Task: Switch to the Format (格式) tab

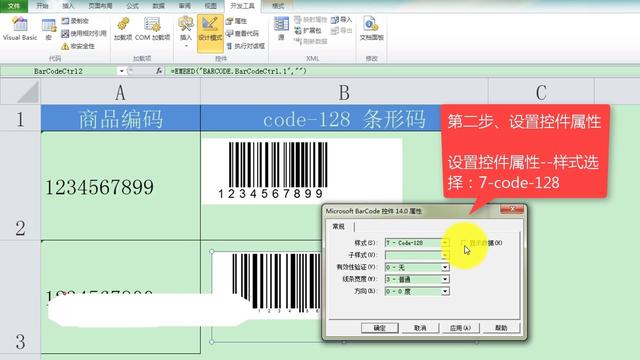Action: (x=278, y=6)
